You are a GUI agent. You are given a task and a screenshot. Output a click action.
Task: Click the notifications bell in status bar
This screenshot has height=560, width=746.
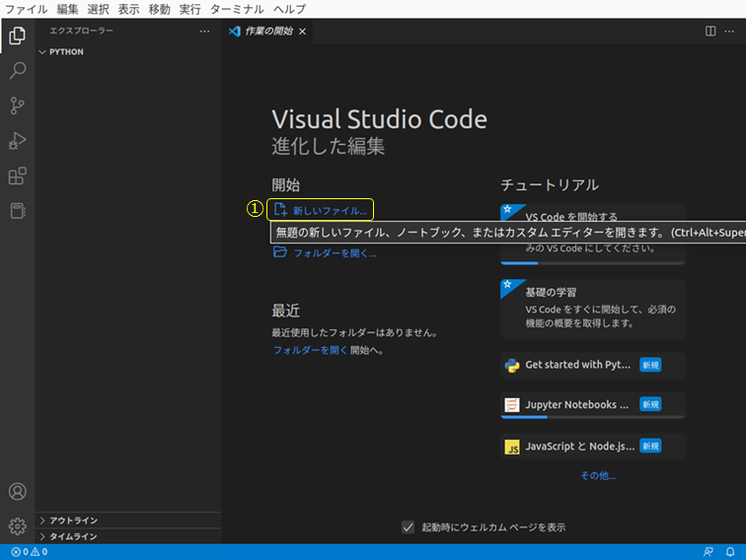730,552
